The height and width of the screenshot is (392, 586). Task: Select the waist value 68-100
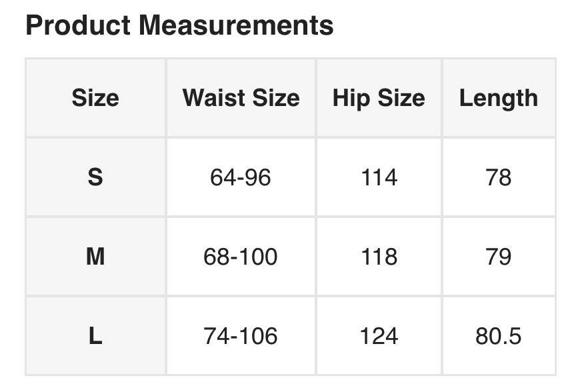(241, 257)
